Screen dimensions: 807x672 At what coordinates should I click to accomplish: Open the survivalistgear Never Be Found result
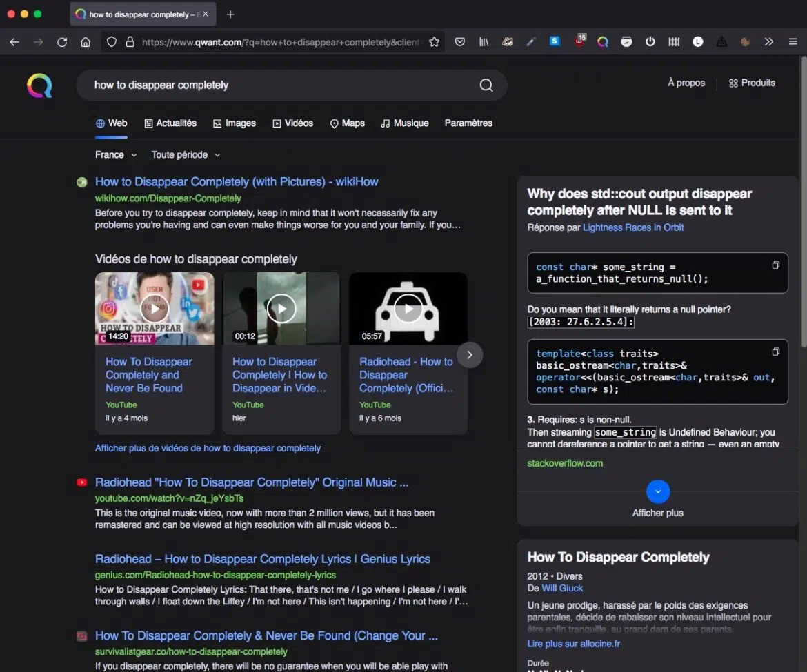[266, 636]
